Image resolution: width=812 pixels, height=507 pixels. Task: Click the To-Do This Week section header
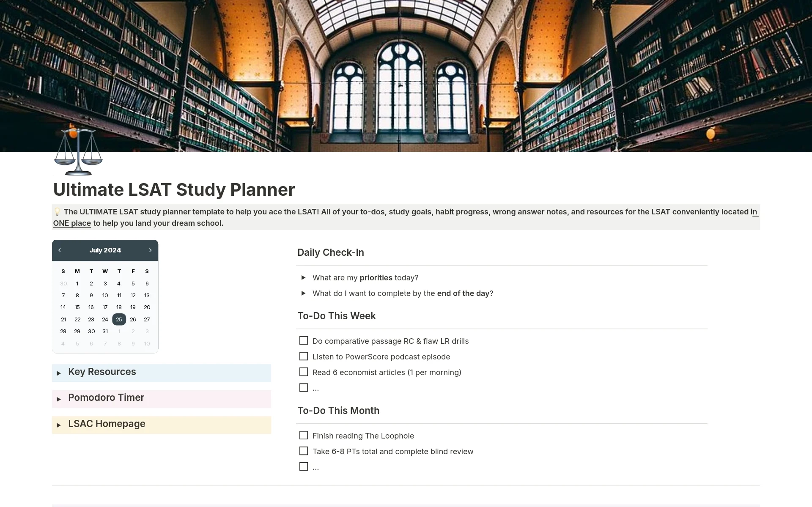(x=337, y=315)
